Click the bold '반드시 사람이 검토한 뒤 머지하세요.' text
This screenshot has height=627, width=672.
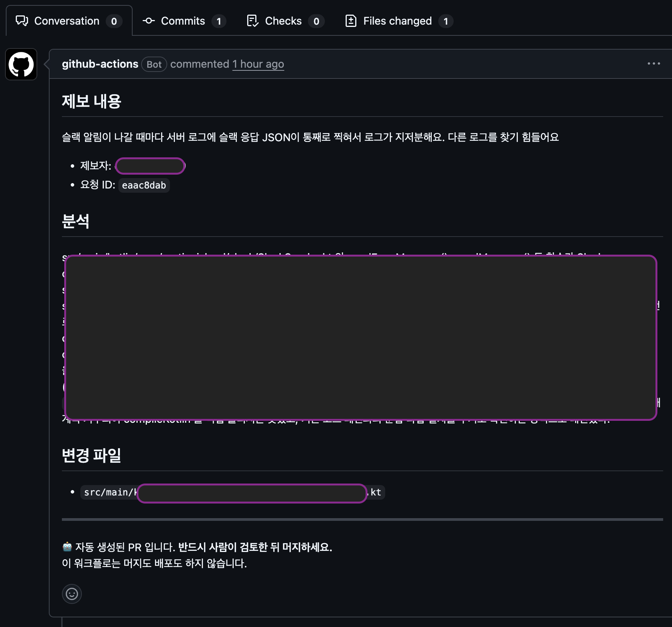(x=255, y=547)
